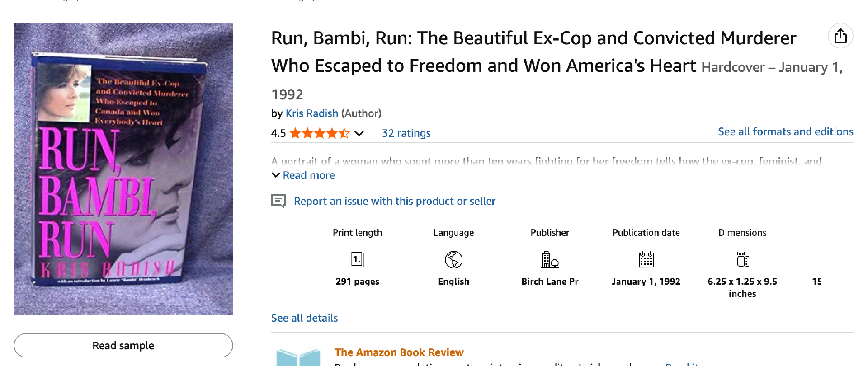Click the publisher building icon
Screen dimensions: 868x366
click(x=550, y=260)
